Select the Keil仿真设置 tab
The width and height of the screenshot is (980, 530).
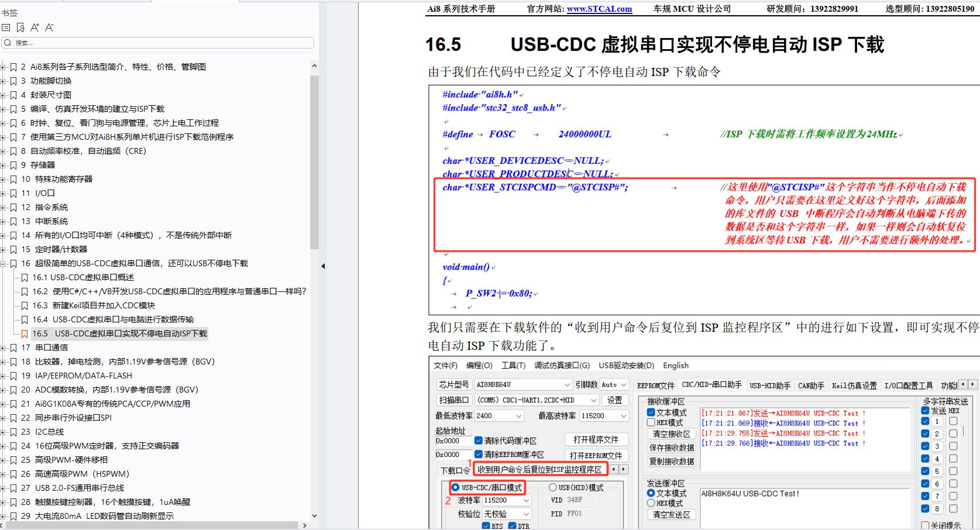tap(855, 386)
